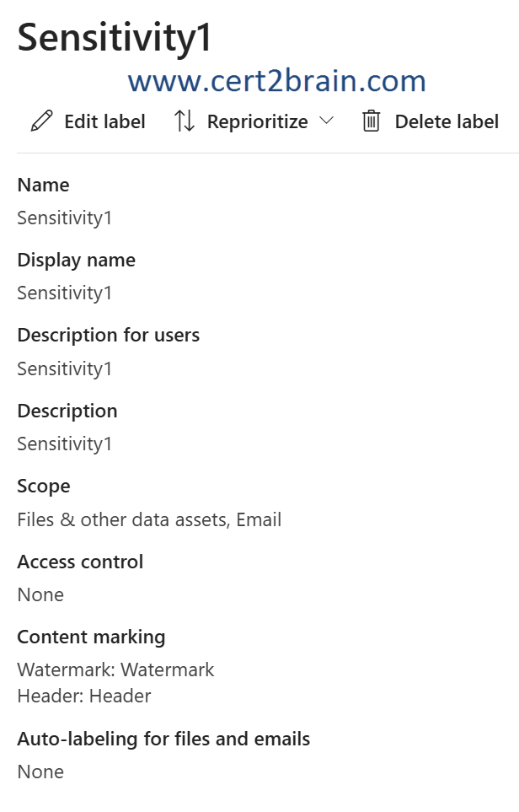Select the Sensitivity1 value under Name

[x=65, y=218]
